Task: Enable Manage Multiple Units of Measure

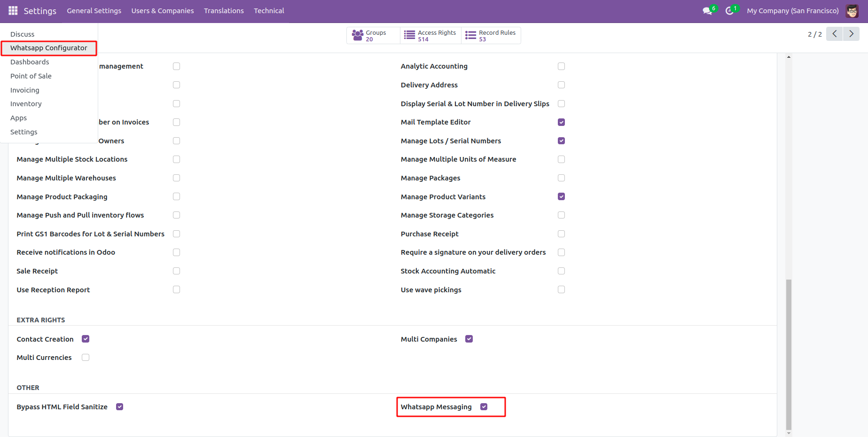Action: point(561,159)
